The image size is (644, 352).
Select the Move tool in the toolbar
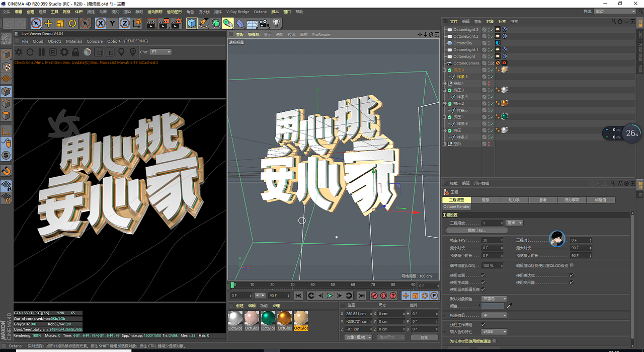tap(48, 23)
